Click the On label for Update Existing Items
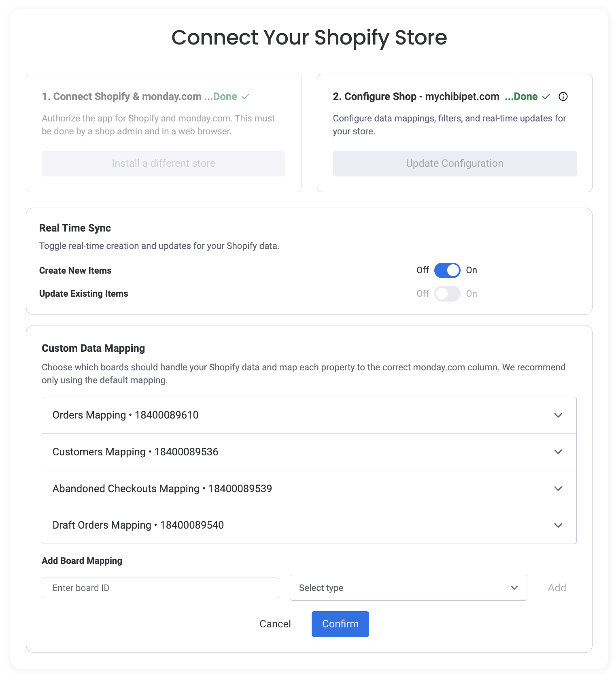 point(472,294)
